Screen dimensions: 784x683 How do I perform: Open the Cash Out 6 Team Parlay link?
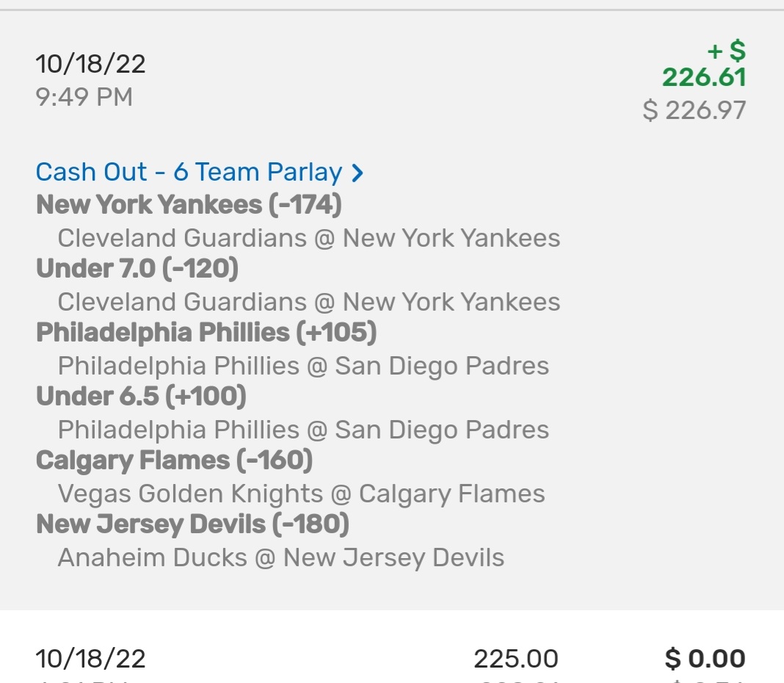click(189, 172)
